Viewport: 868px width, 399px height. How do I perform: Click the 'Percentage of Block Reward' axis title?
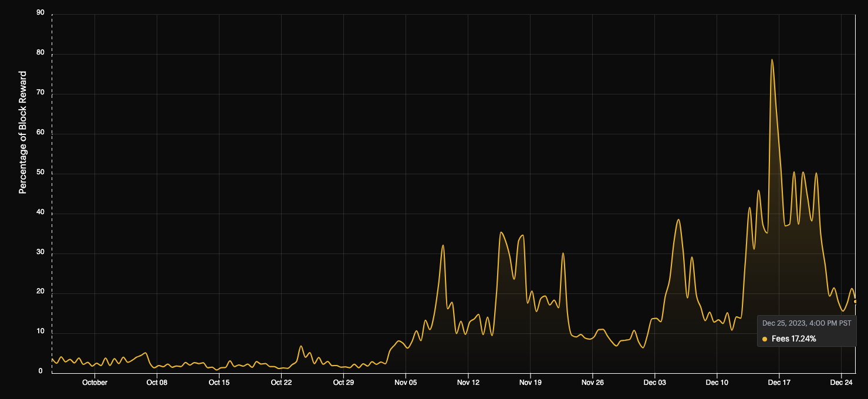pyautogui.click(x=23, y=133)
